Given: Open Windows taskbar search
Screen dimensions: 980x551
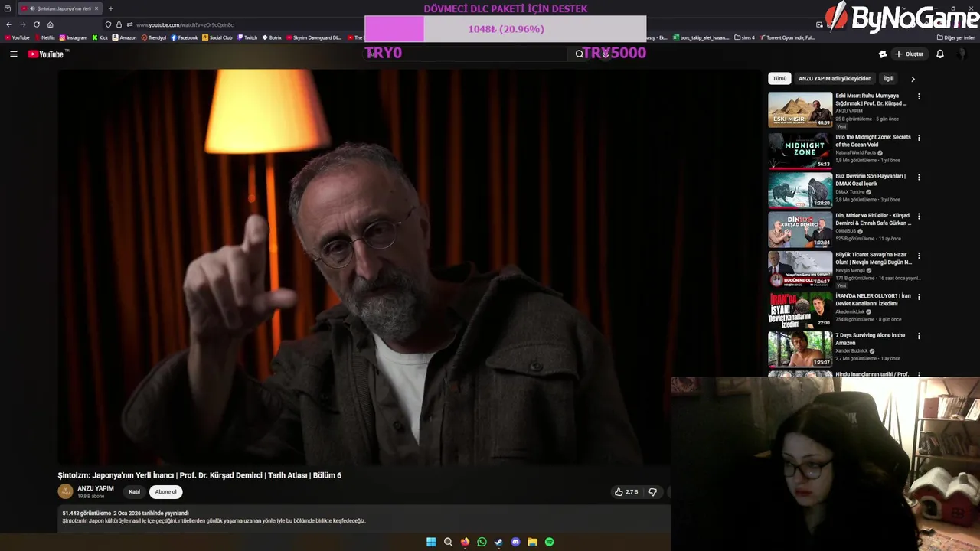Looking at the screenshot, I should click(448, 542).
